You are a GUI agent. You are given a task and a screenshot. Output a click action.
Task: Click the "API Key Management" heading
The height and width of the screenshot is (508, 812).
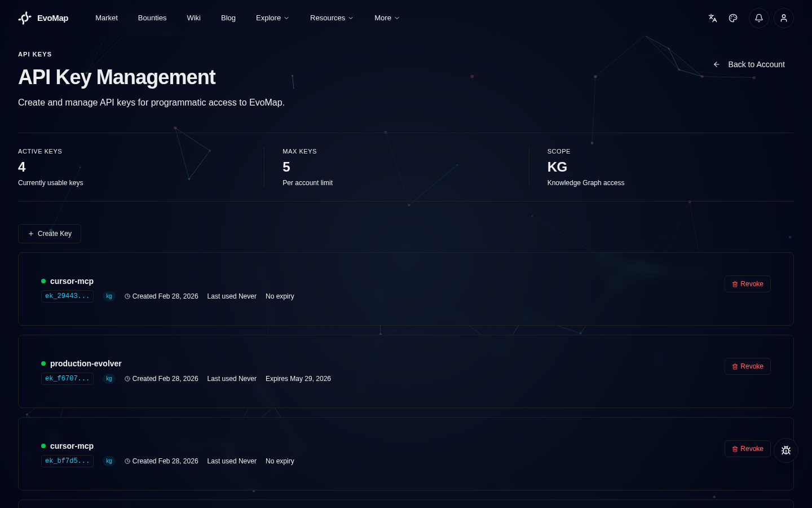pyautogui.click(x=117, y=77)
